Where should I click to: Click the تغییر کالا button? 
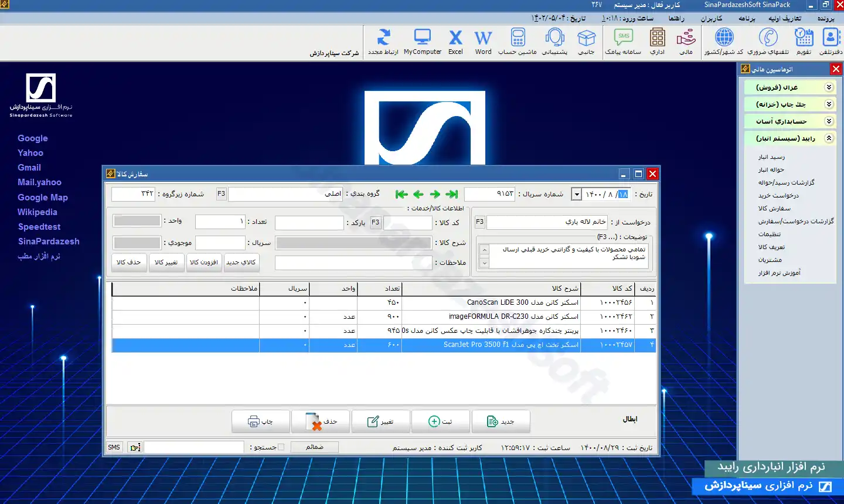[166, 262]
